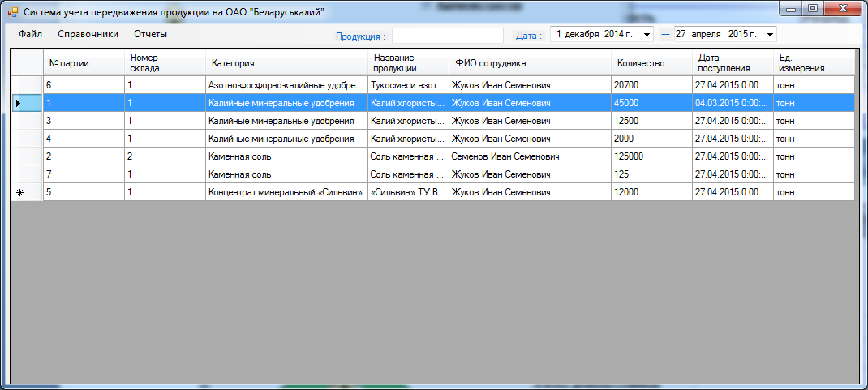Image resolution: width=868 pixels, height=390 pixels.
Task: Click Калий хлористы… cell in партия 4 row
Action: [x=408, y=139]
